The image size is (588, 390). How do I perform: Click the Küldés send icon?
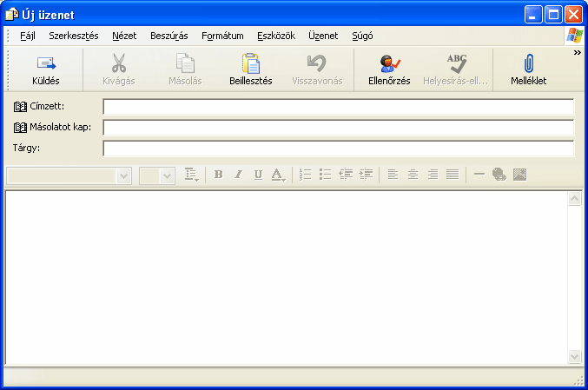click(46, 63)
